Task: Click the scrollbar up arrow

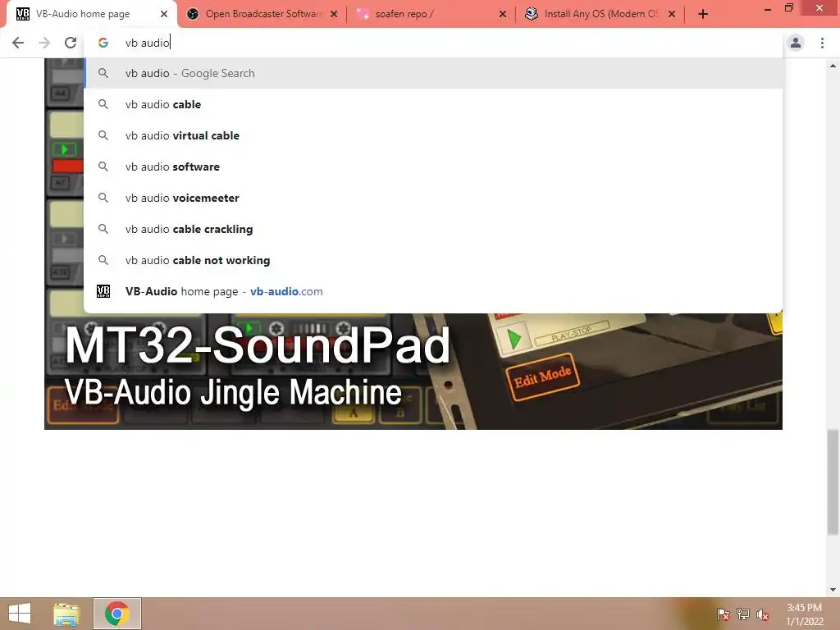Action: tap(833, 66)
